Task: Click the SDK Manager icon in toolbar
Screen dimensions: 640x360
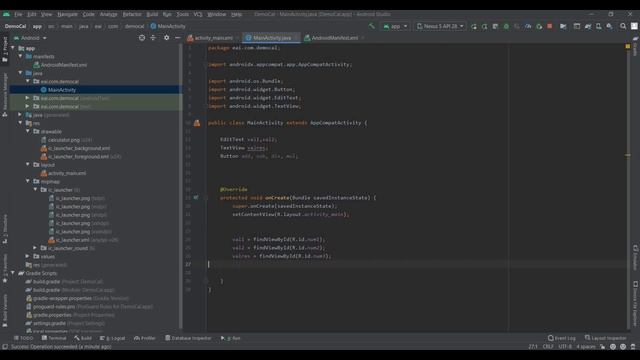Action: [x=609, y=26]
